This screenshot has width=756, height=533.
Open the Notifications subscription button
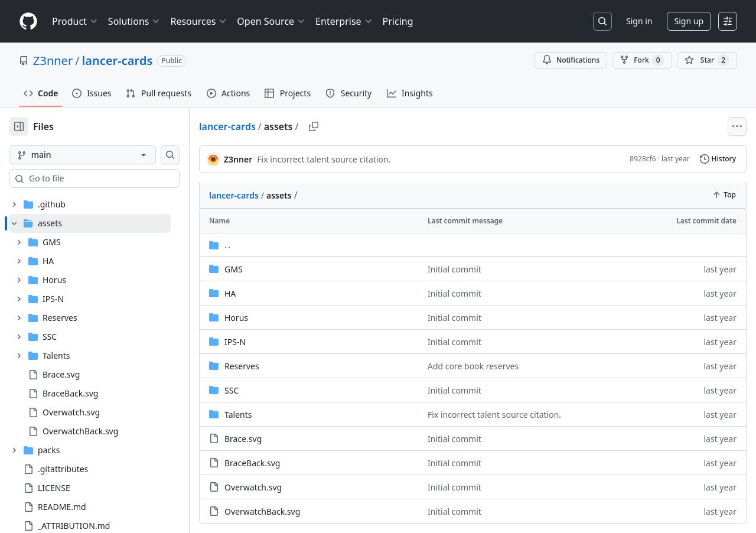coord(571,60)
